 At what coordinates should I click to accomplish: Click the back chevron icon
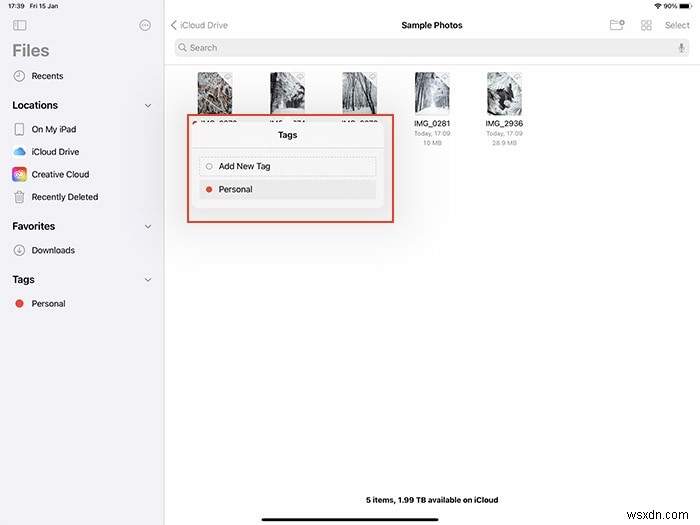click(174, 25)
